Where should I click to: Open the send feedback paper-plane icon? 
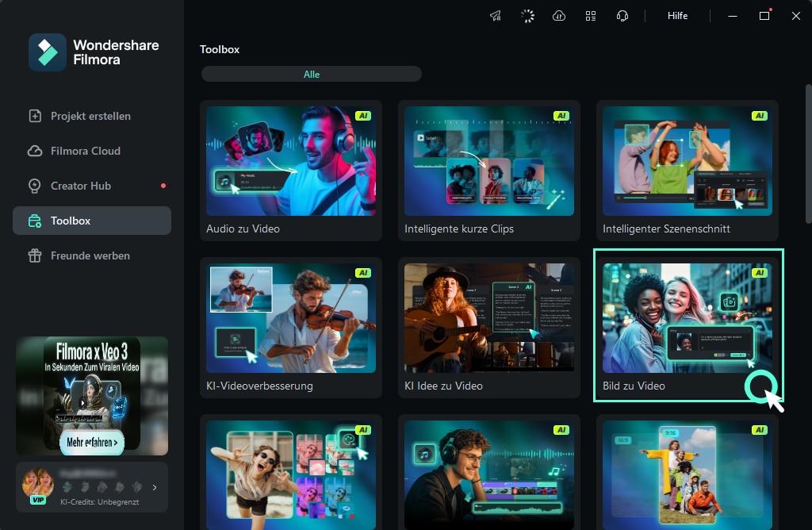click(496, 16)
